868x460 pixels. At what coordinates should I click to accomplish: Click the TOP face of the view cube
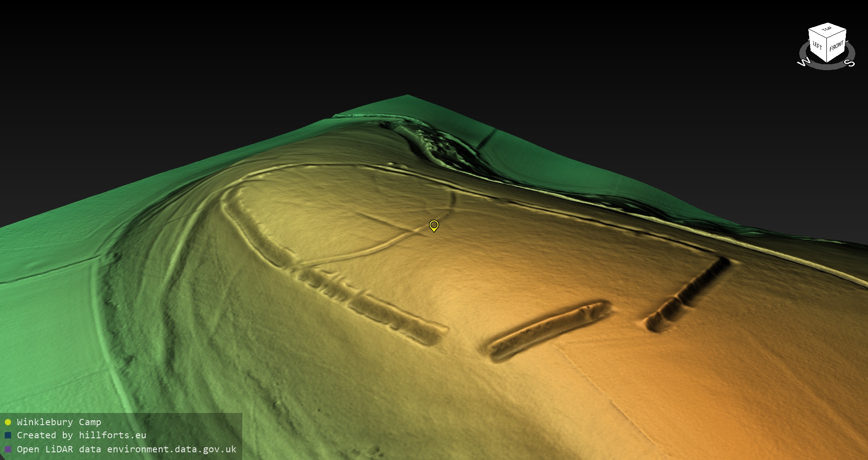827,31
